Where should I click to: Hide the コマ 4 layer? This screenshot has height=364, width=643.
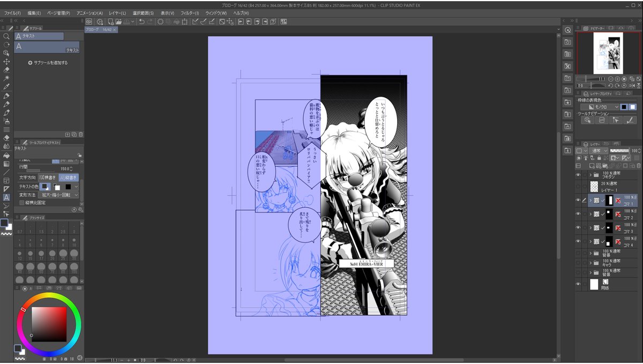coord(578,241)
